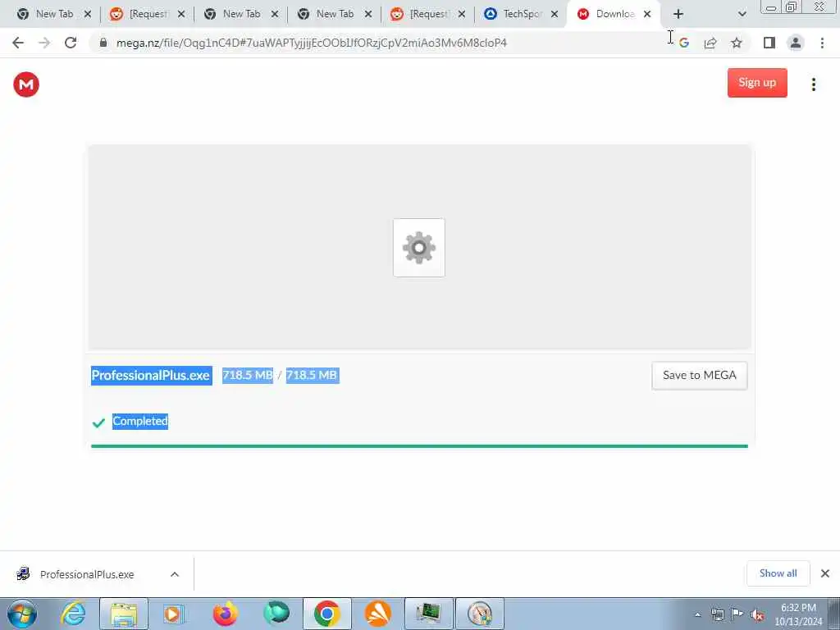
Task: Click the gear file preview thumbnail
Action: [419, 248]
